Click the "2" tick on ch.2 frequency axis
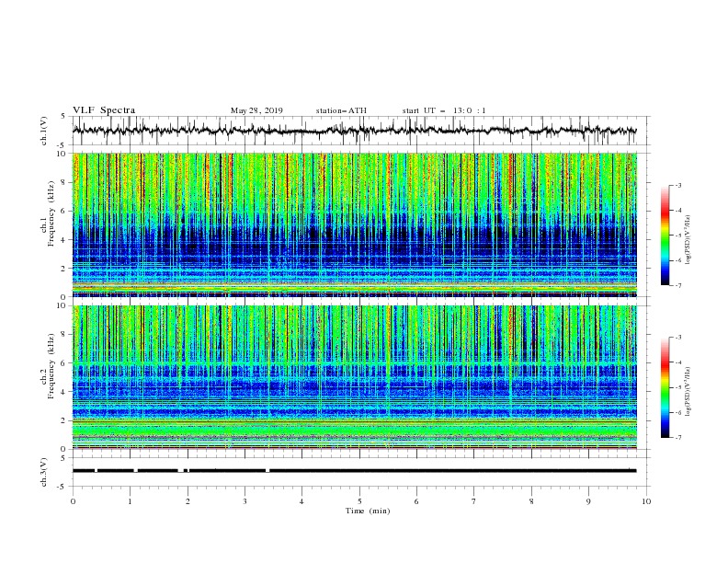 coord(64,420)
